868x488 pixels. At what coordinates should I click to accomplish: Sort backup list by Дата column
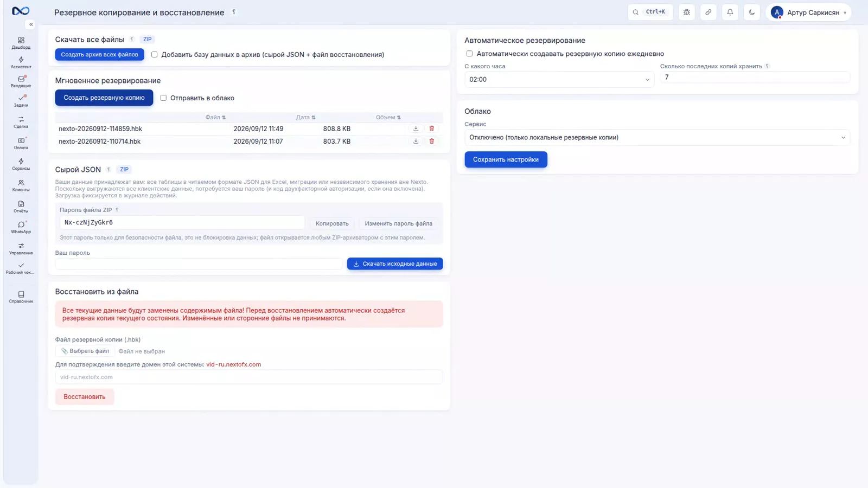click(305, 117)
